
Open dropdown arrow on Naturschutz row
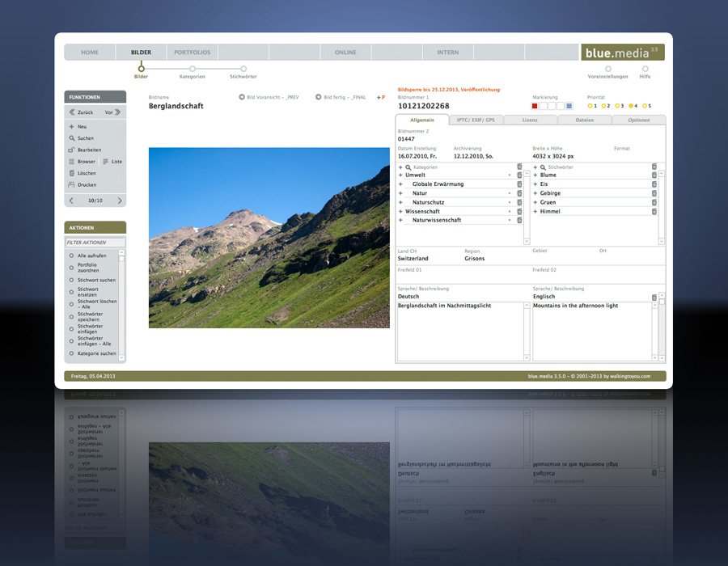[510, 203]
